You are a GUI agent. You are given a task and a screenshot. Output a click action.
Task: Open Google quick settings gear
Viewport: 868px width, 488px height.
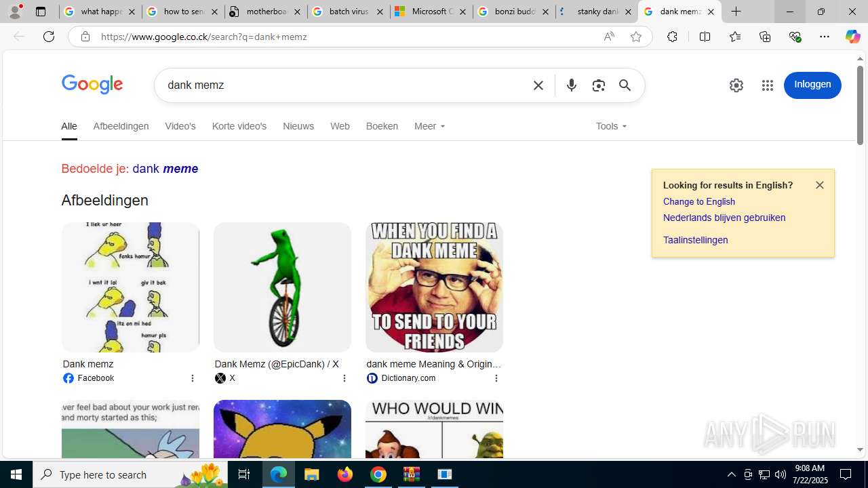736,85
